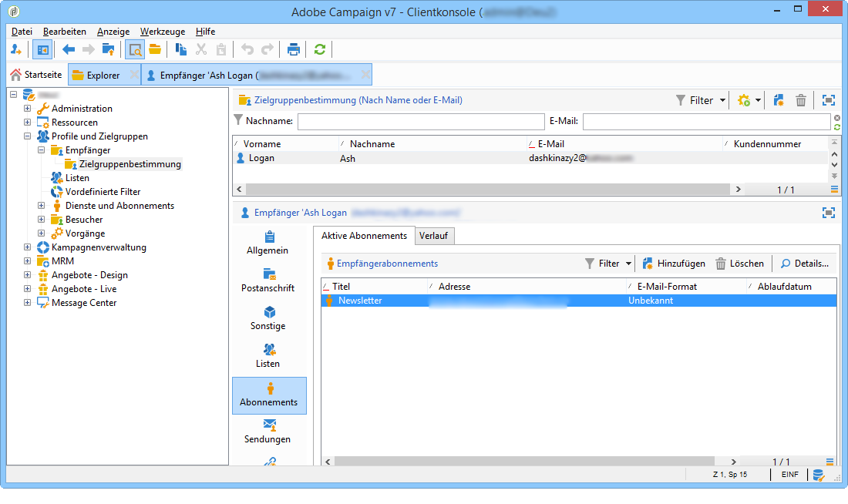Click the forward navigation arrow in the toolbar
The width and height of the screenshot is (848, 504).
(88, 50)
